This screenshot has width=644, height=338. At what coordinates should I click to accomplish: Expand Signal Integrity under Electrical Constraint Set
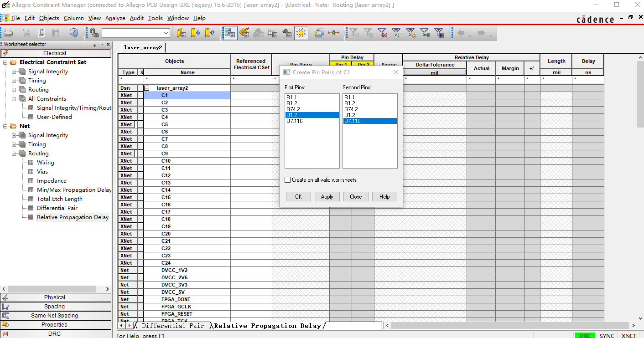pyautogui.click(x=14, y=72)
